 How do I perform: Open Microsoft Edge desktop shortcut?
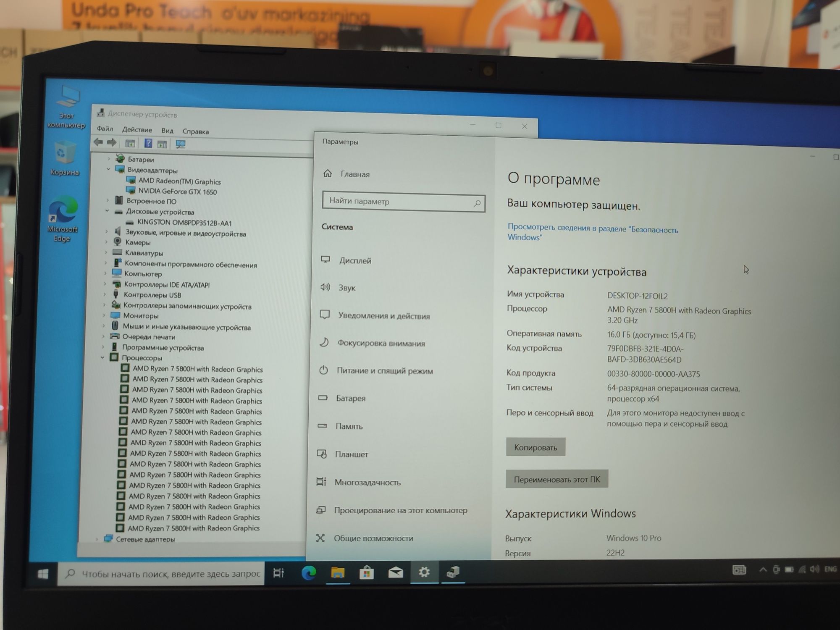click(x=63, y=219)
